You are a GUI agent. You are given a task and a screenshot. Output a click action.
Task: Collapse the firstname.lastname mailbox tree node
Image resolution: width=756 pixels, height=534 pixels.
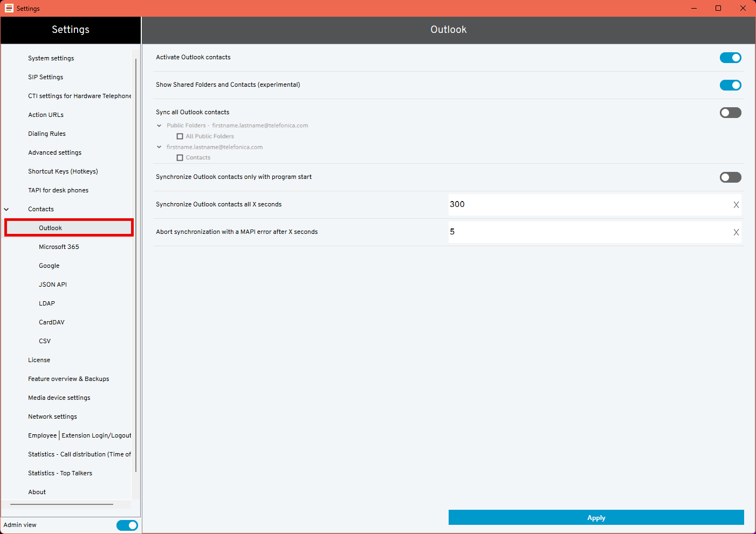(159, 147)
